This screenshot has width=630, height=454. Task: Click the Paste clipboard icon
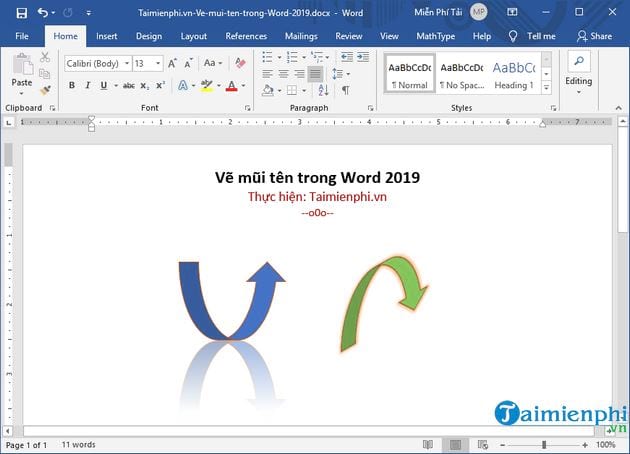(22, 65)
